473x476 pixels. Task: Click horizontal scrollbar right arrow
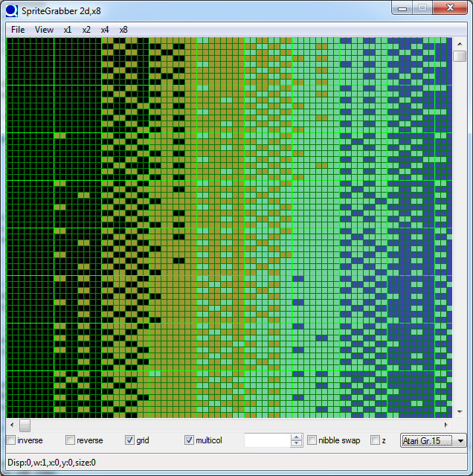[446, 425]
